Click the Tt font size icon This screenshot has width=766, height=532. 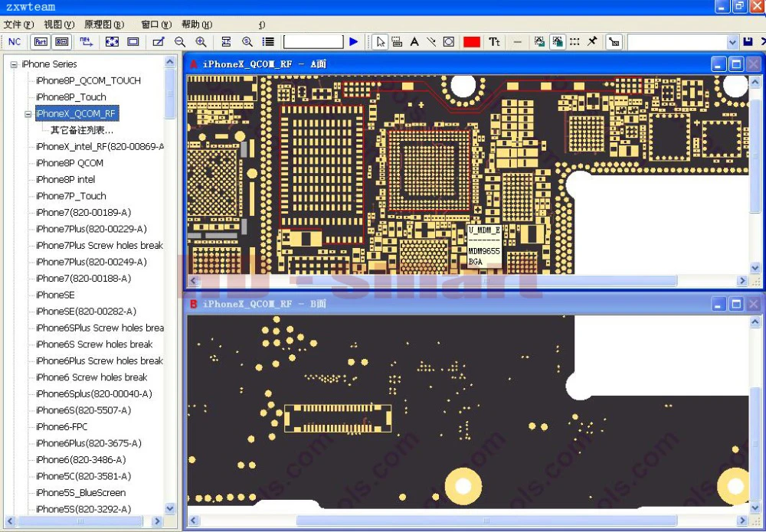tap(494, 42)
